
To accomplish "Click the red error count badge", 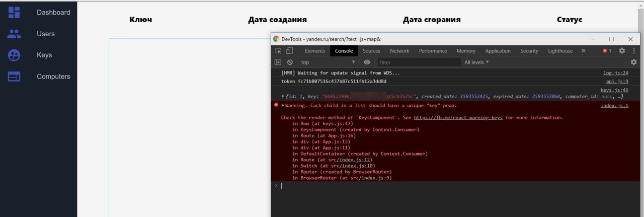I will coord(607,51).
